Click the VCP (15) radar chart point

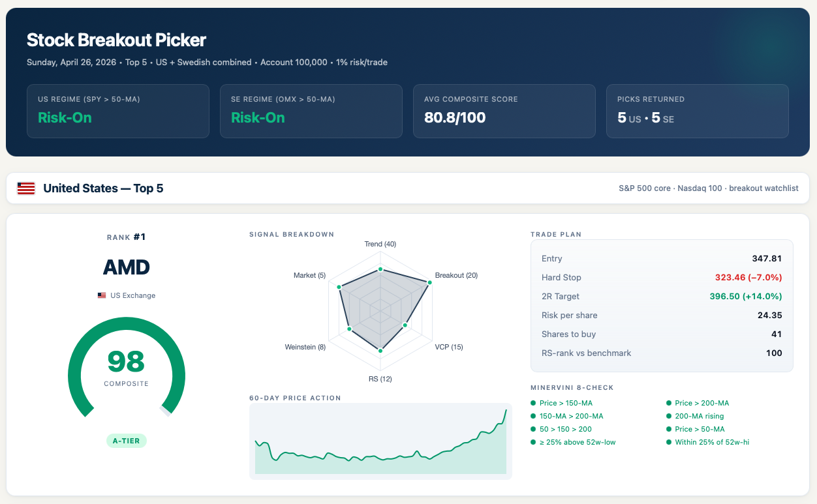(405, 325)
